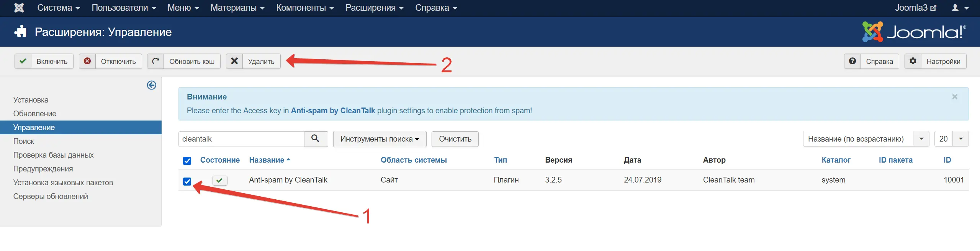The width and height of the screenshot is (980, 251).
Task: Click the Включить button label
Action: tap(52, 62)
